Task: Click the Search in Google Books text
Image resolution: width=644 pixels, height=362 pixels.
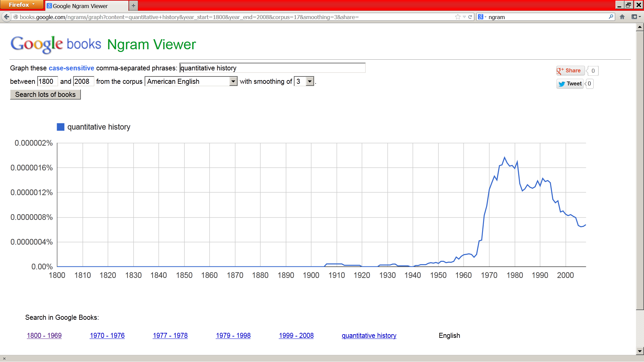Action: pos(62,317)
